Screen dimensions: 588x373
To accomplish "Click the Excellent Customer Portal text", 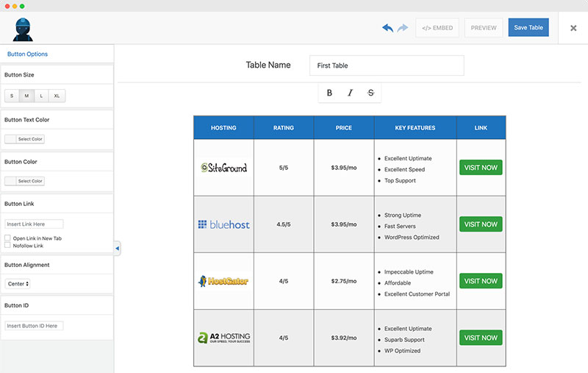I will [417, 294].
